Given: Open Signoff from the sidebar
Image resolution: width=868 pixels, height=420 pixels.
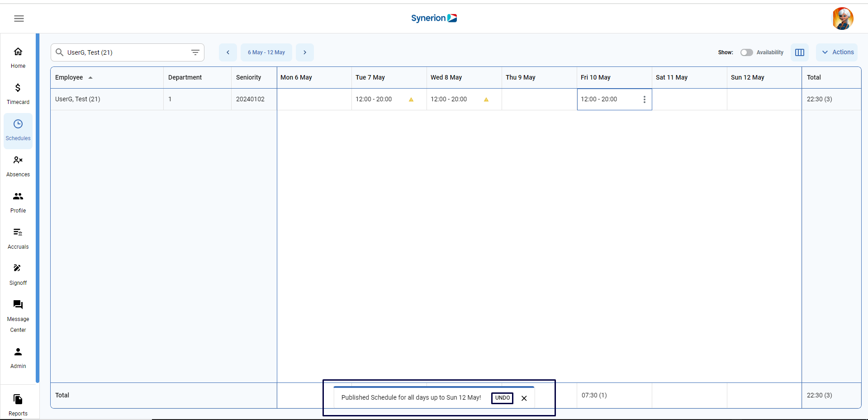Looking at the screenshot, I should [x=18, y=275].
